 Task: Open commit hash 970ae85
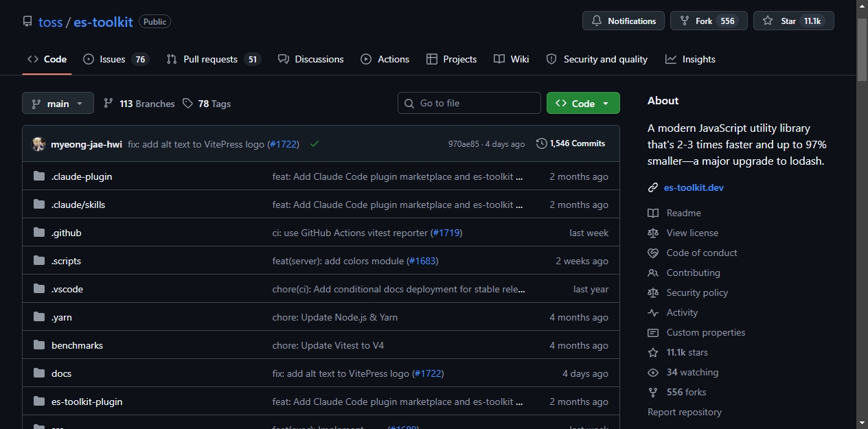point(464,144)
